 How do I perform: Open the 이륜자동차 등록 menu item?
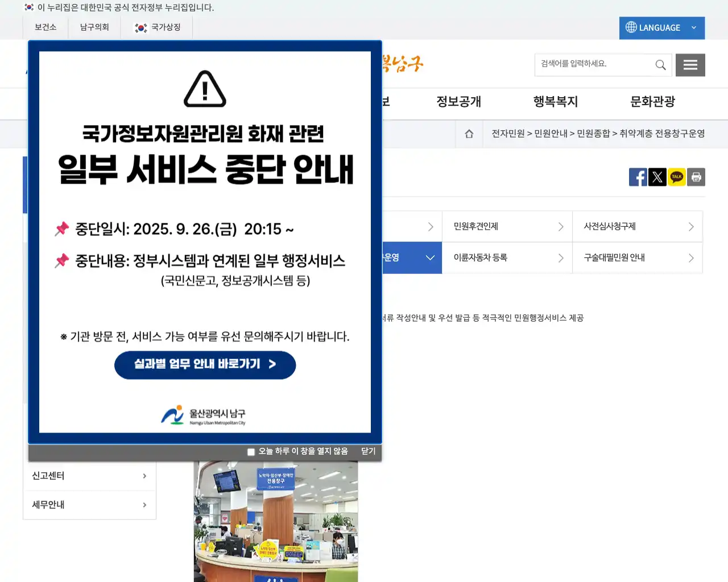click(507, 258)
